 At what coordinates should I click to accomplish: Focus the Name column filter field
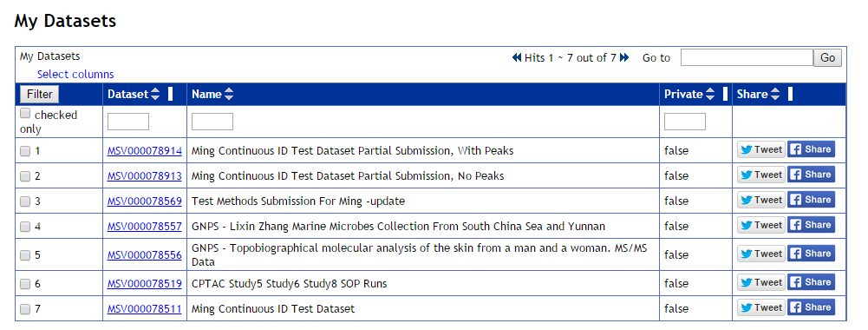212,122
